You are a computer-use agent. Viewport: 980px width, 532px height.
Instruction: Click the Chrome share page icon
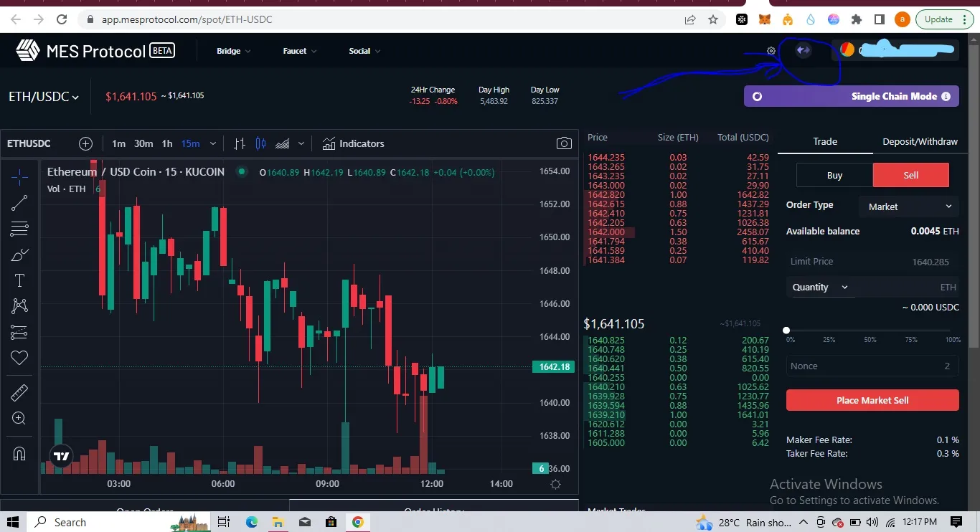tap(689, 19)
